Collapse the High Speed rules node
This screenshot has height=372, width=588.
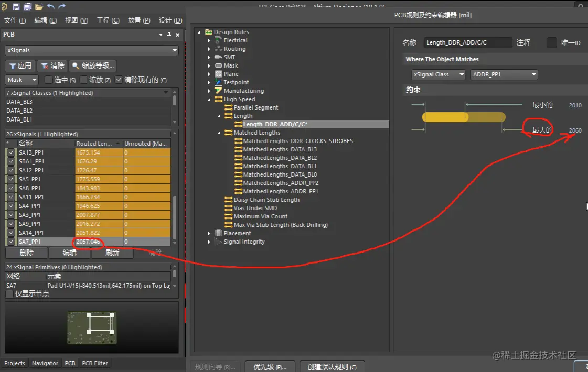(209, 99)
